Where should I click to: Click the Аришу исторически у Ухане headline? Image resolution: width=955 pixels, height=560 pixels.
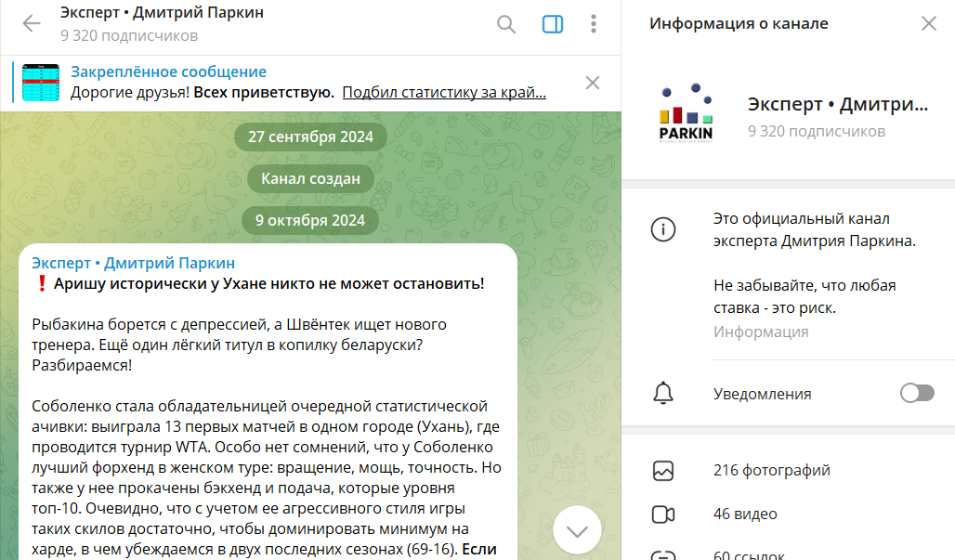pyautogui.click(x=268, y=283)
